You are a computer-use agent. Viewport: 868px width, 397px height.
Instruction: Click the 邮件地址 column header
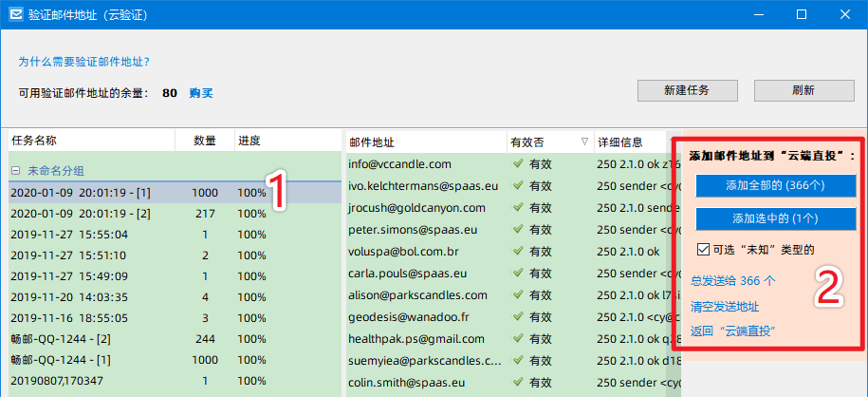pos(426,142)
